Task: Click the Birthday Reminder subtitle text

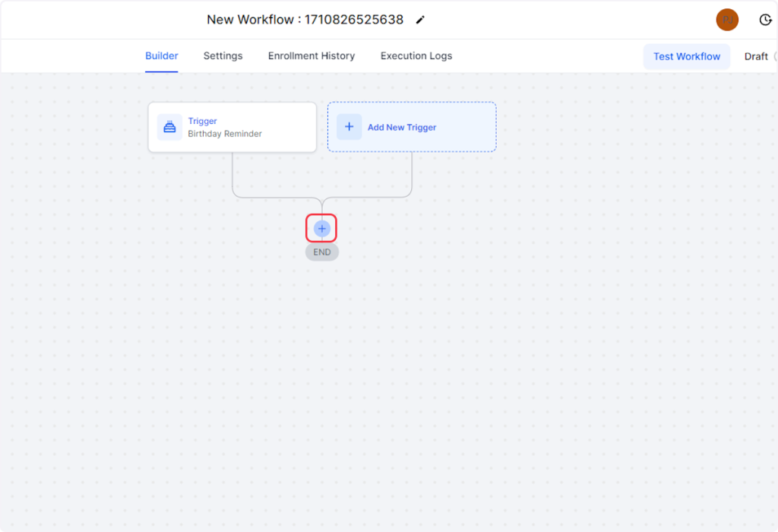Action: 225,134
